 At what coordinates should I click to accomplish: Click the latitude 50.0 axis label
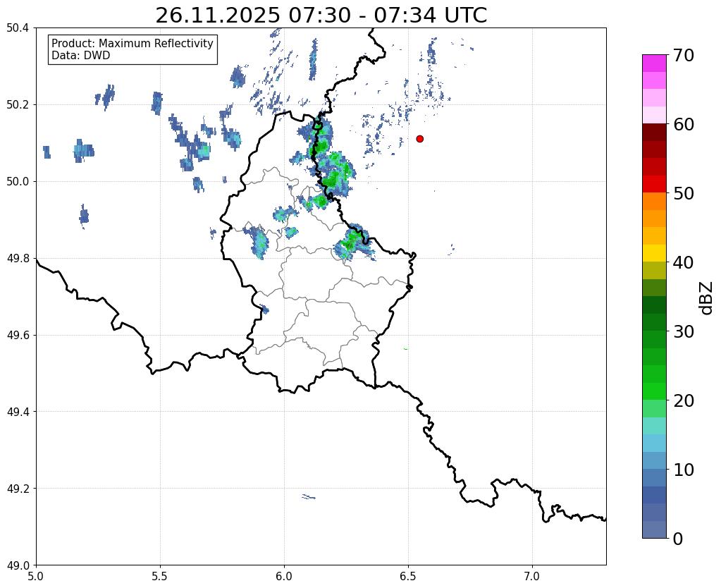(18, 182)
